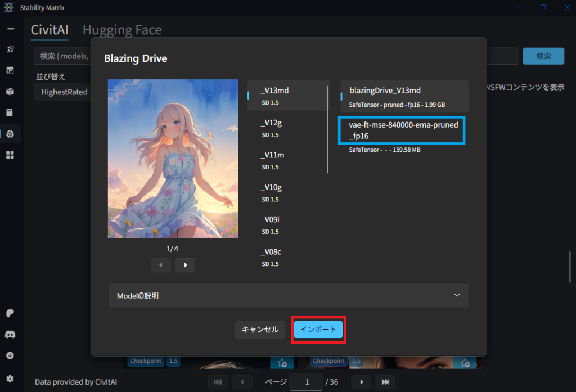Click the Blazing Drive preview image
The image size is (576, 392).
click(173, 159)
